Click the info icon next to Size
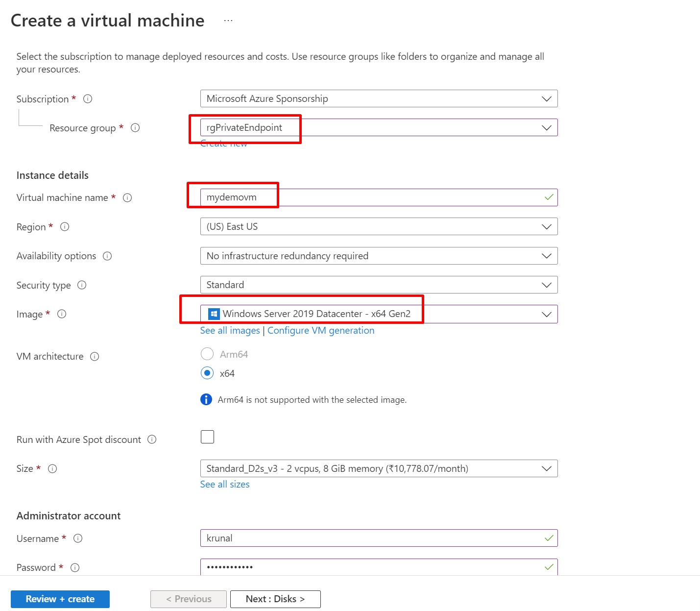Viewport: 700px width, 611px height. tap(52, 469)
